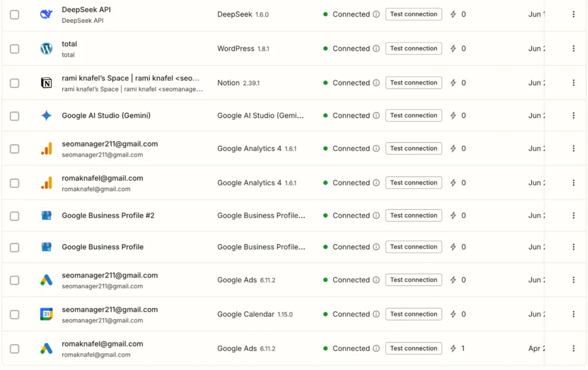Click lightning bolt icon in Google Calendar row
Screen dimensions: 588x370
tap(453, 314)
